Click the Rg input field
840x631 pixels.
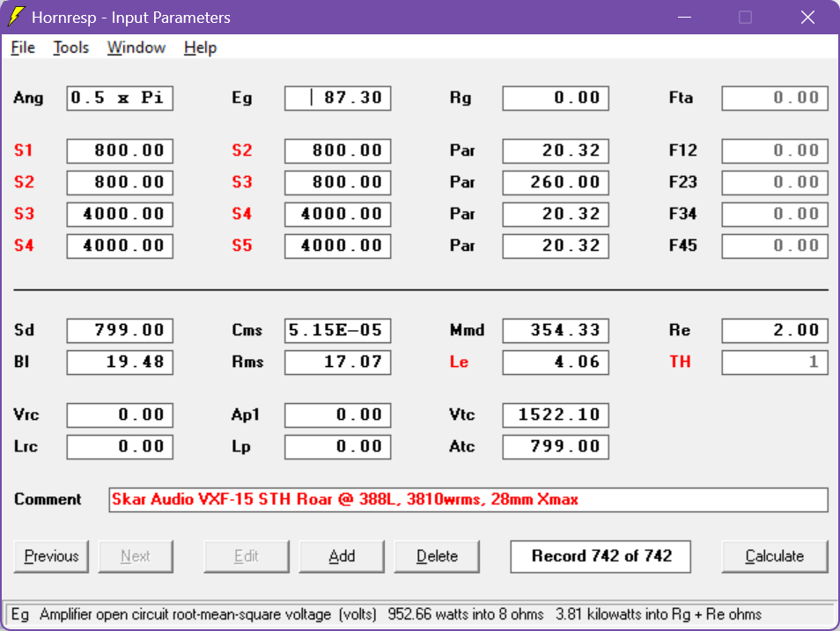(x=556, y=98)
